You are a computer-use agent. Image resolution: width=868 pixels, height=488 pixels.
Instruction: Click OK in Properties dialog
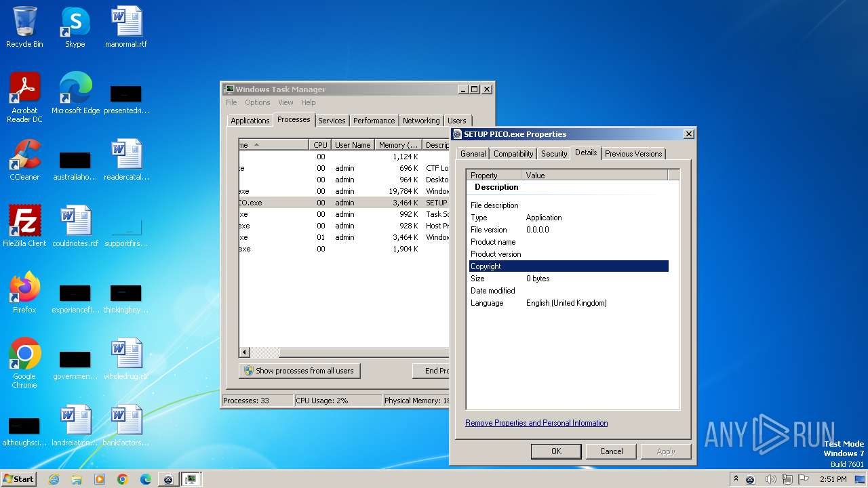pyautogui.click(x=556, y=451)
